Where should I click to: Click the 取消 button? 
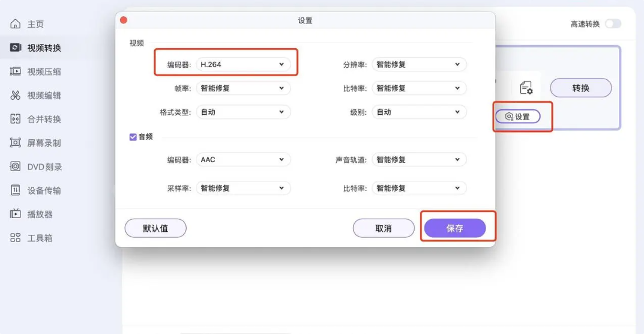point(384,228)
